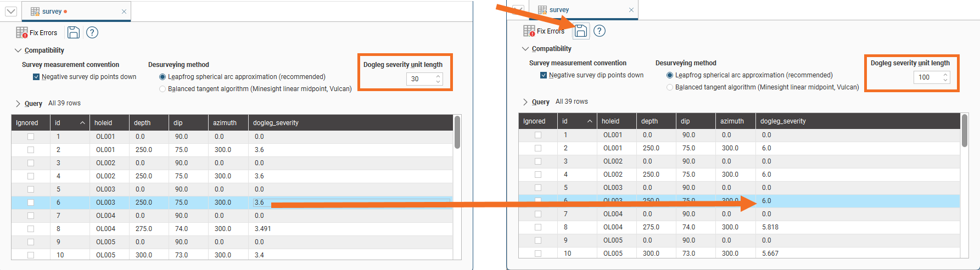Select the left survey tab

(52, 12)
